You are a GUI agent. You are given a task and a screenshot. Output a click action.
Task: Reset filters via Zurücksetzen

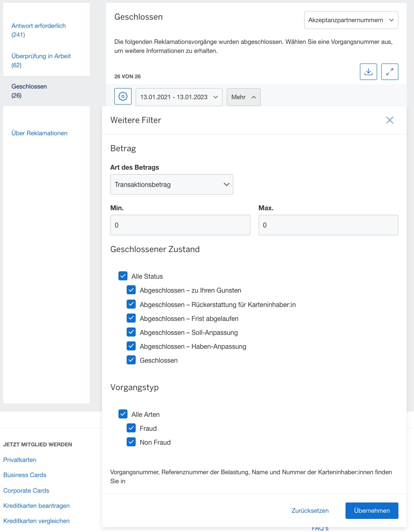(x=309, y=510)
